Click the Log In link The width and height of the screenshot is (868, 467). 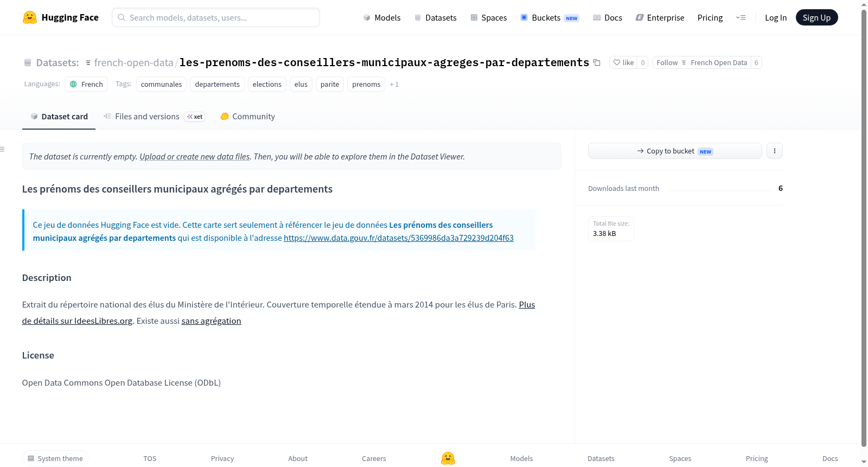point(776,17)
